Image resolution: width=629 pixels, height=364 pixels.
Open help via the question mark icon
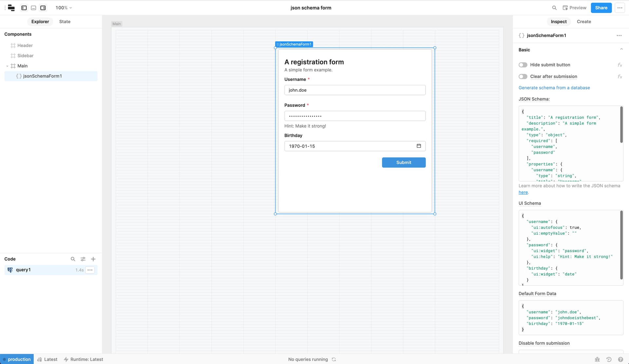(x=619, y=359)
